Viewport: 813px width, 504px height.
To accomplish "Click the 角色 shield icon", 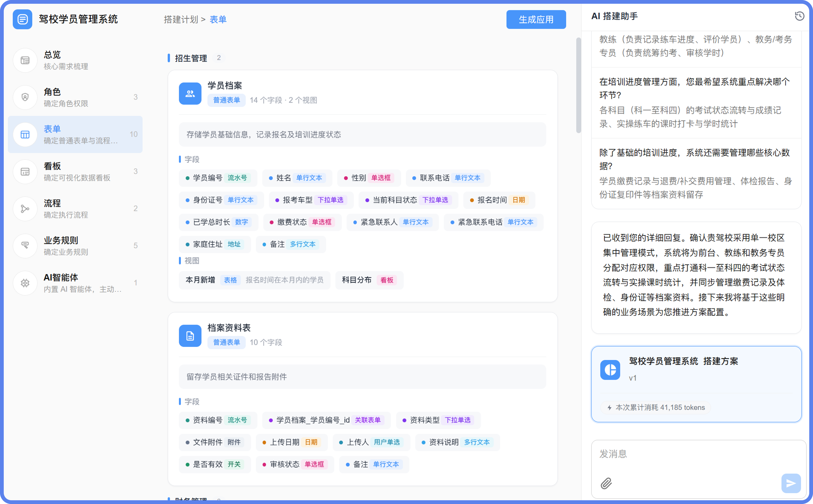I will click(x=25, y=97).
